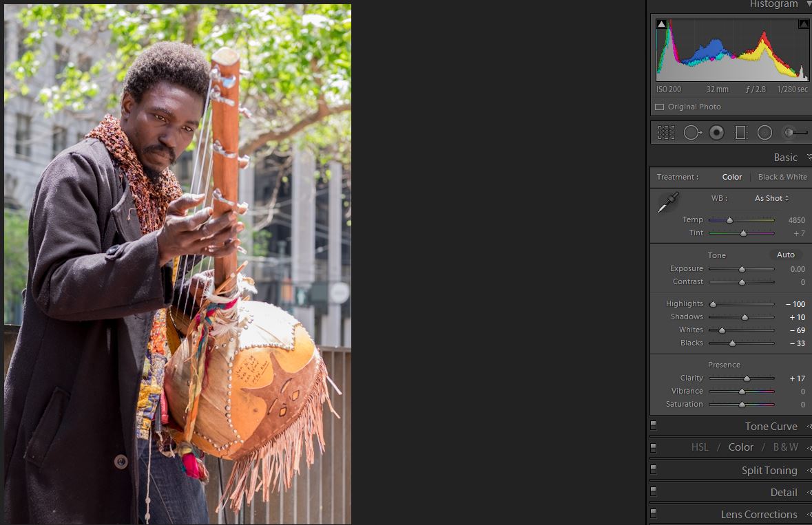Choose the Red Eye Correction tool

716,133
